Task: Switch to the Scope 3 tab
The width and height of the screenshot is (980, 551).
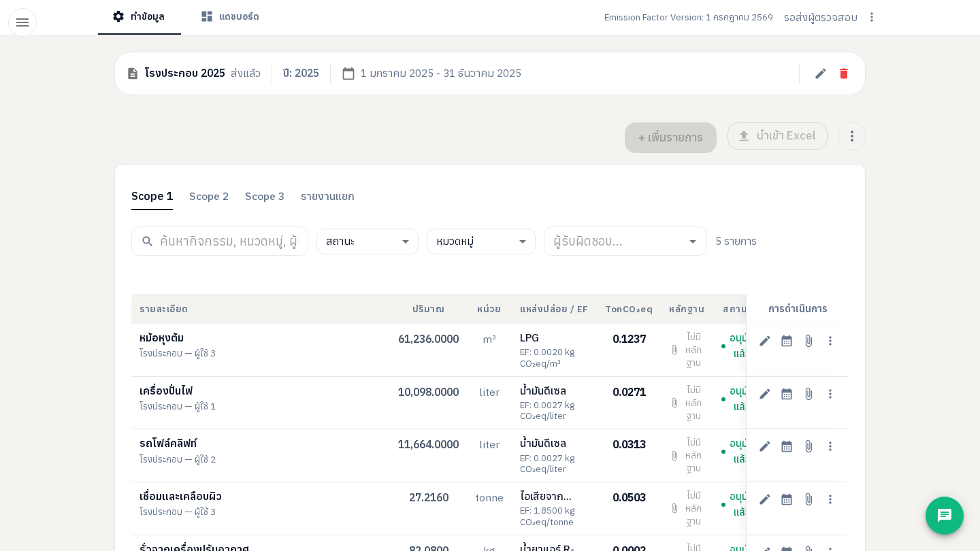Action: 265,197
